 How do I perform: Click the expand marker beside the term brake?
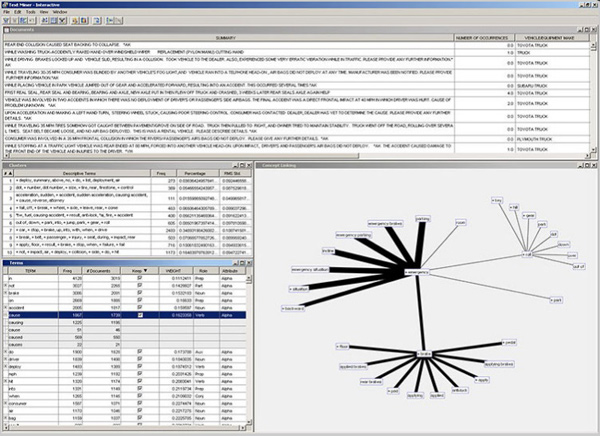pyautogui.click(x=6, y=293)
